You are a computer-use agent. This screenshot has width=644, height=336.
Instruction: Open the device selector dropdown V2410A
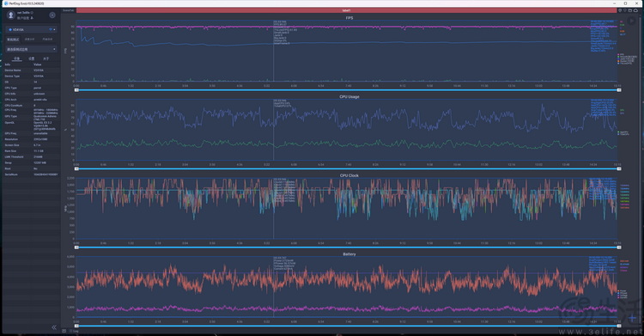point(31,29)
